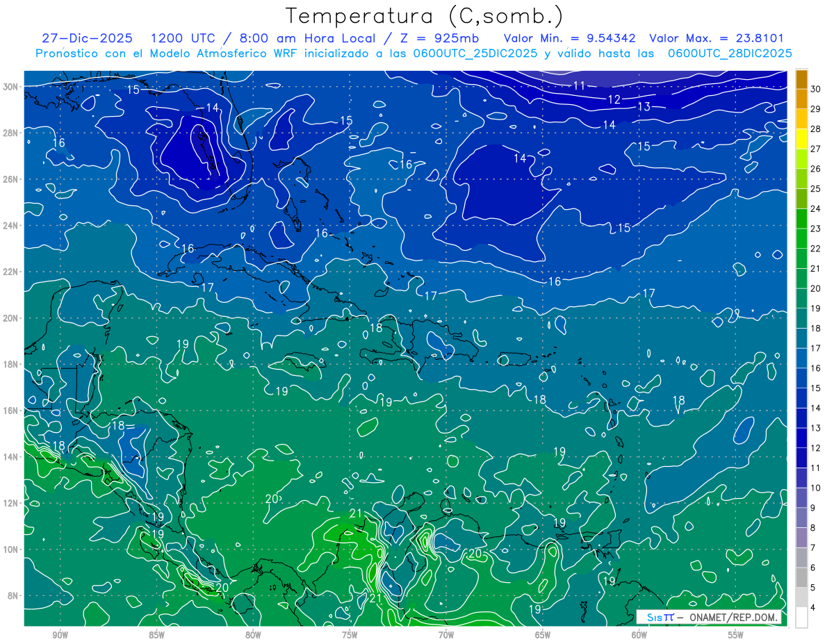Click the "80W" longitude label
The width and height of the screenshot is (834, 644).
(x=253, y=635)
